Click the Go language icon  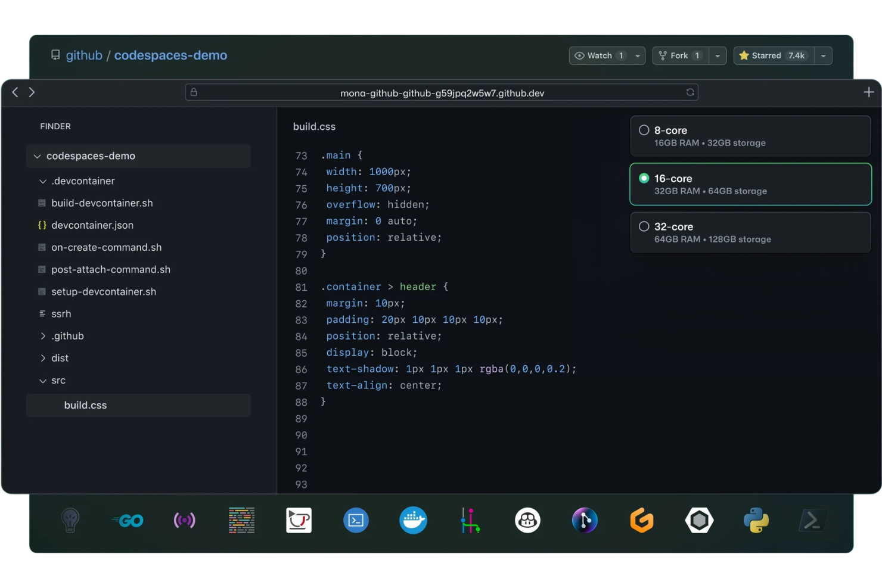click(127, 520)
